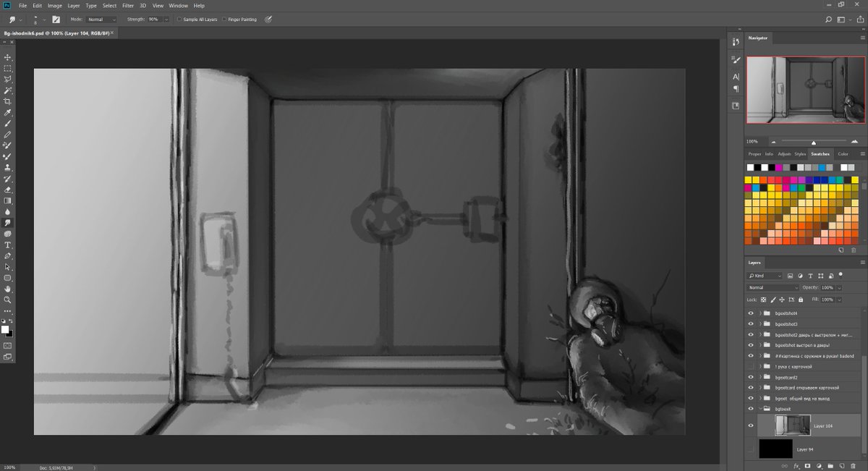868x471 pixels.
Task: Show the hidden Layer 94
Action: [751, 449]
